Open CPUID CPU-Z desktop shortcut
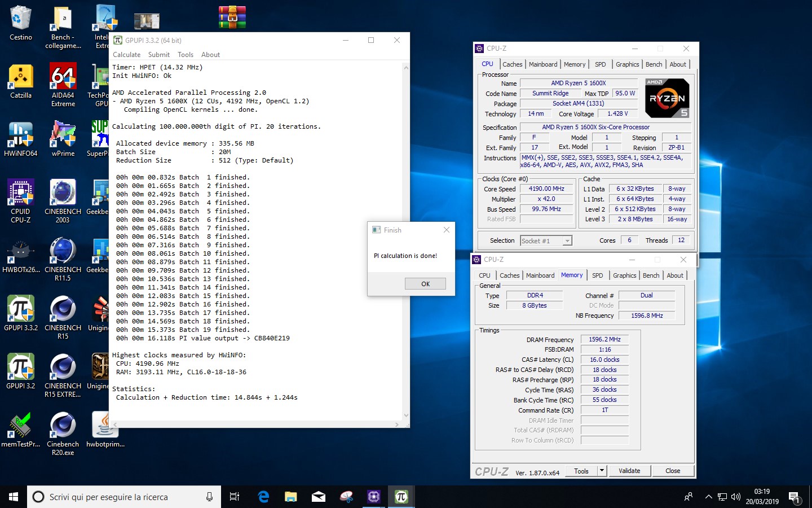This screenshot has width=812, height=508. tap(21, 202)
